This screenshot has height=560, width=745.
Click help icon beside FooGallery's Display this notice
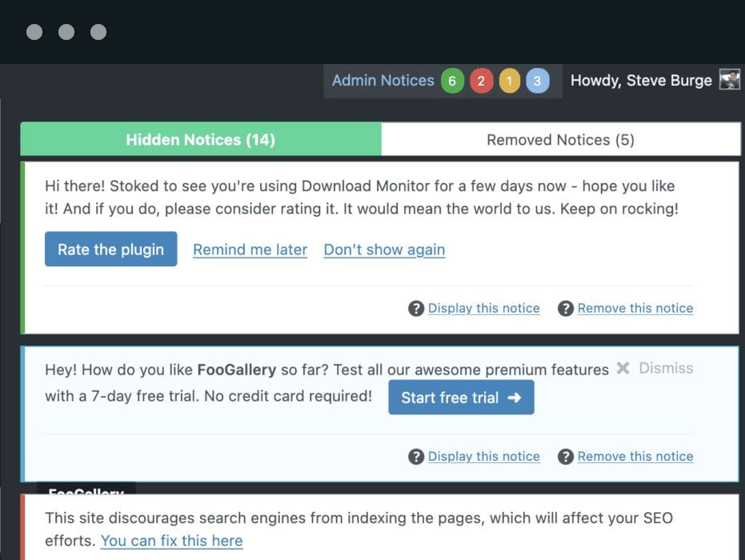416,457
